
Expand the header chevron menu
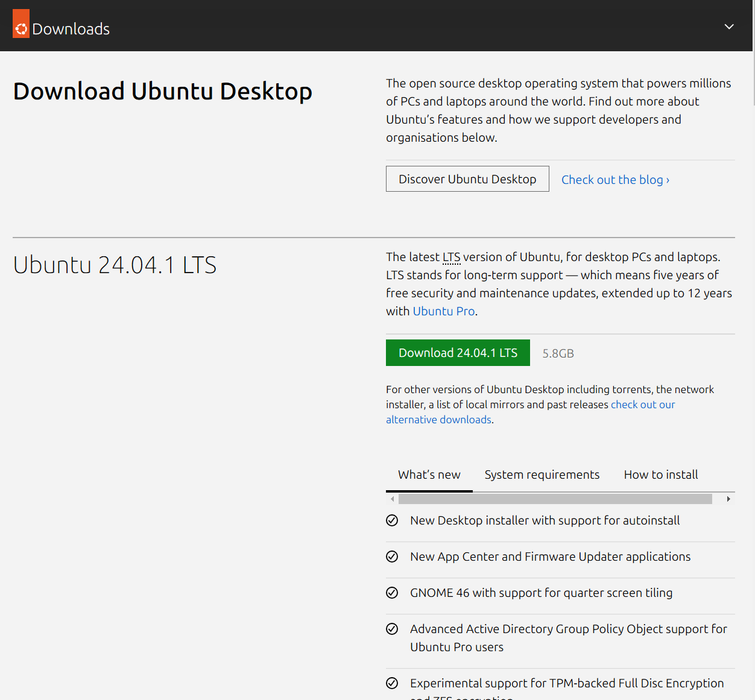click(729, 27)
